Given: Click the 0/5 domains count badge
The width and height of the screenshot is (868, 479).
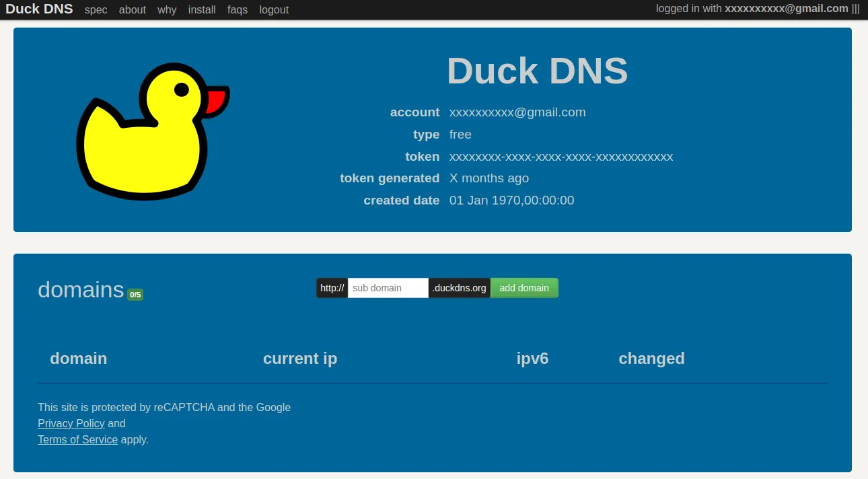Looking at the screenshot, I should tap(135, 295).
